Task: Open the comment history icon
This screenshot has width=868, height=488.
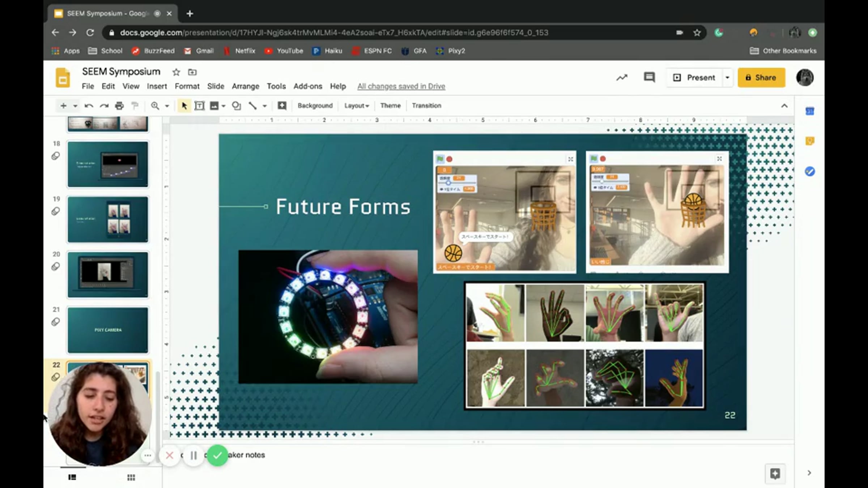Action: coord(649,77)
